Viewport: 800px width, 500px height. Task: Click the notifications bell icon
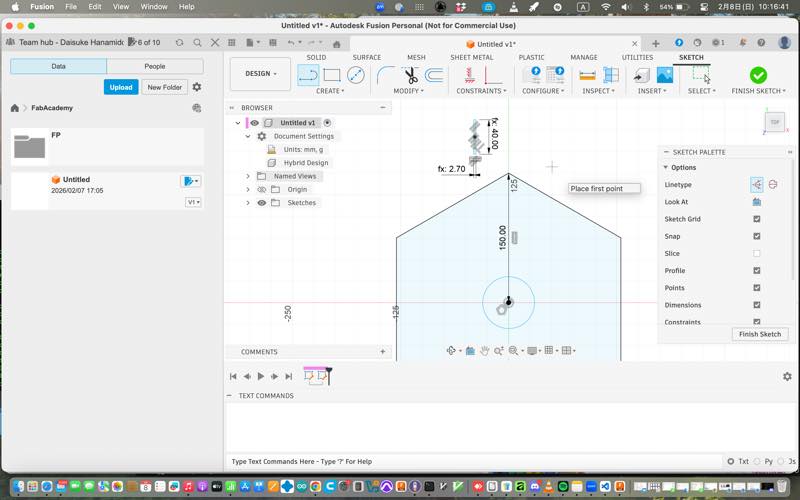click(x=743, y=43)
